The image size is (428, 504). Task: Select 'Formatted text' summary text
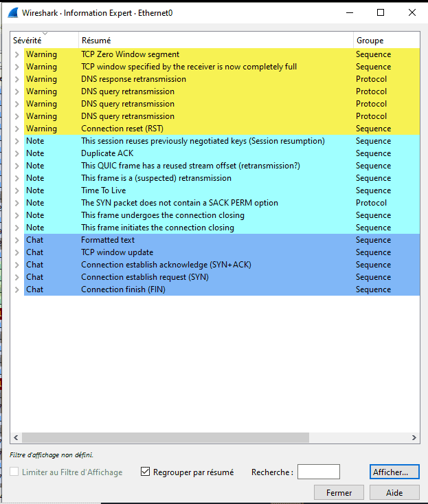pyautogui.click(x=108, y=240)
